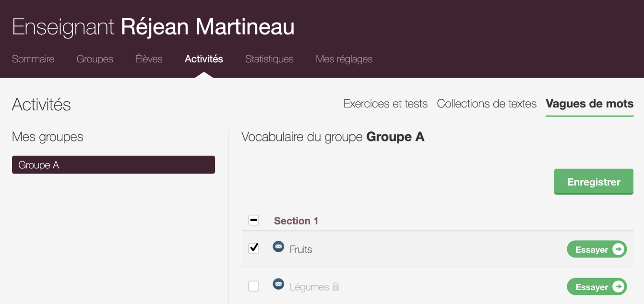Toggle the Section 1 select-all checkbox

click(x=253, y=220)
